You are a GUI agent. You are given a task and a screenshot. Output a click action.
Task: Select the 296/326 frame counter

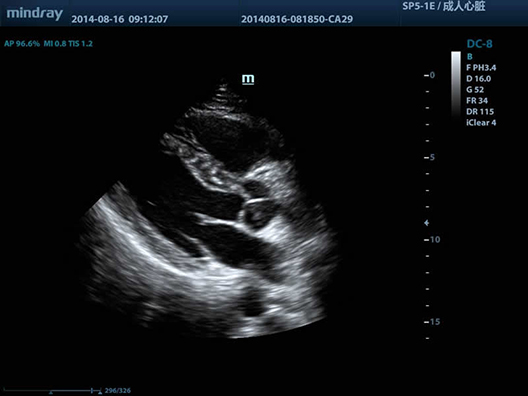(118, 391)
